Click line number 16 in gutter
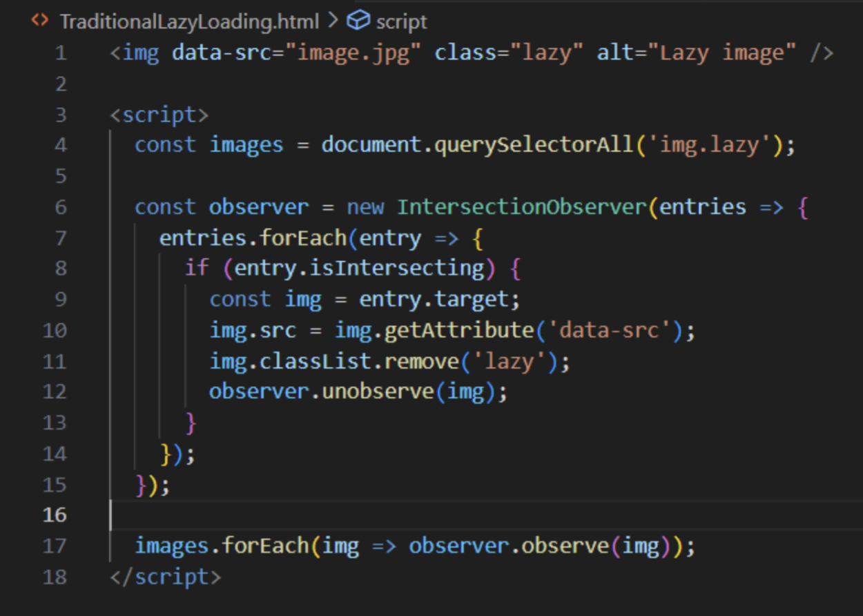 [55, 515]
